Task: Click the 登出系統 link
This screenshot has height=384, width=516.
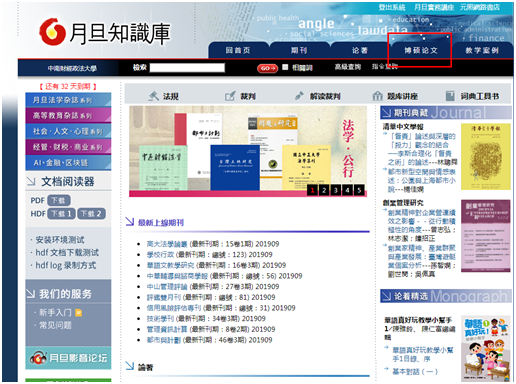Action: (x=392, y=7)
